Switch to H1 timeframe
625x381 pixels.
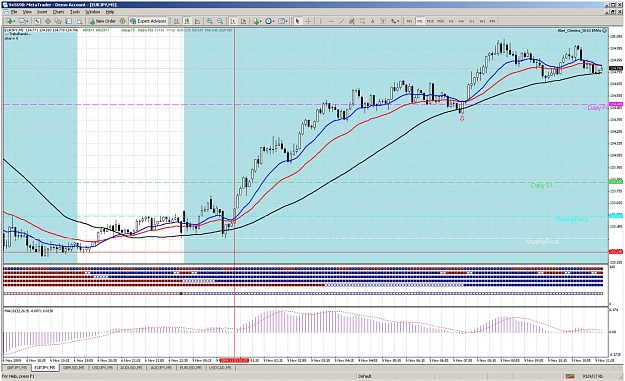coord(451,21)
